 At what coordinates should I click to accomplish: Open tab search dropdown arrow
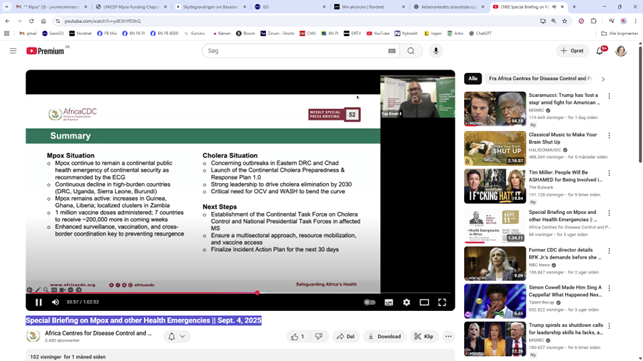click(7, 7)
